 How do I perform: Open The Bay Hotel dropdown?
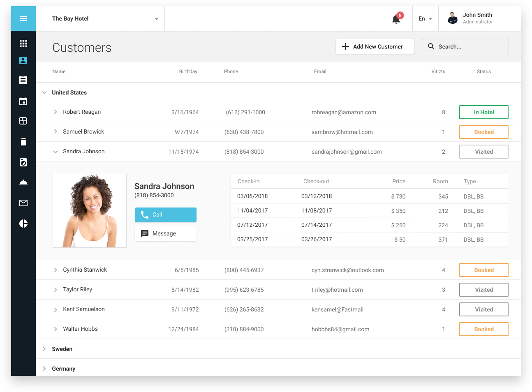tap(105, 18)
